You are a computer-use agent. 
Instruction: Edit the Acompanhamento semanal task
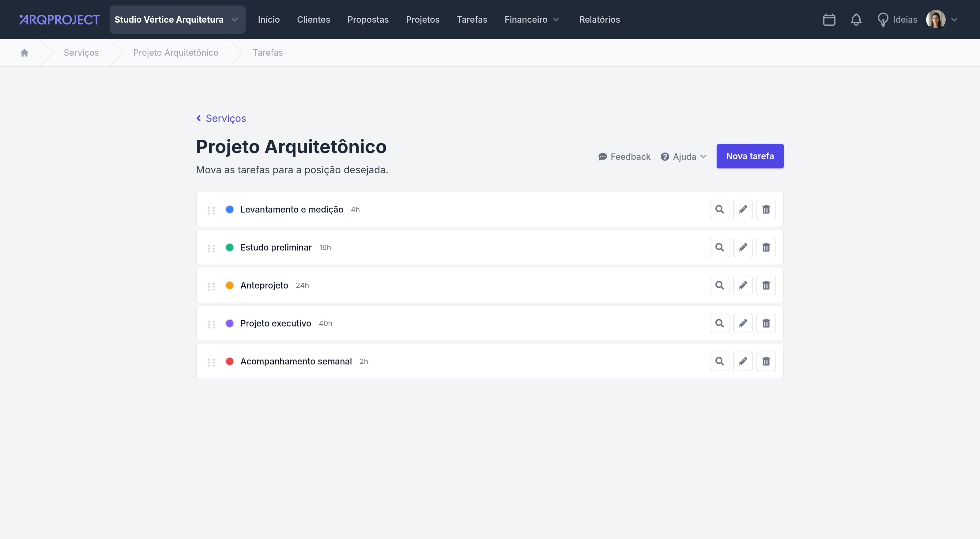point(743,361)
